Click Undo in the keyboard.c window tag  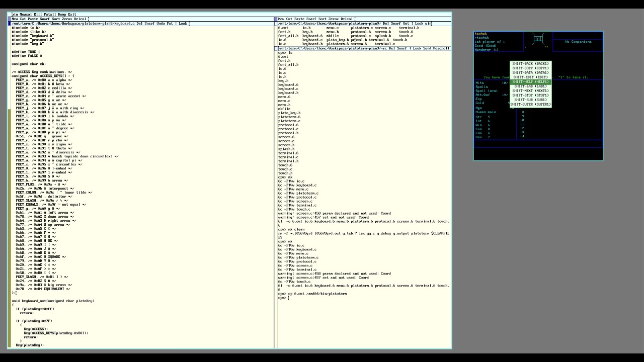coord(160,23)
